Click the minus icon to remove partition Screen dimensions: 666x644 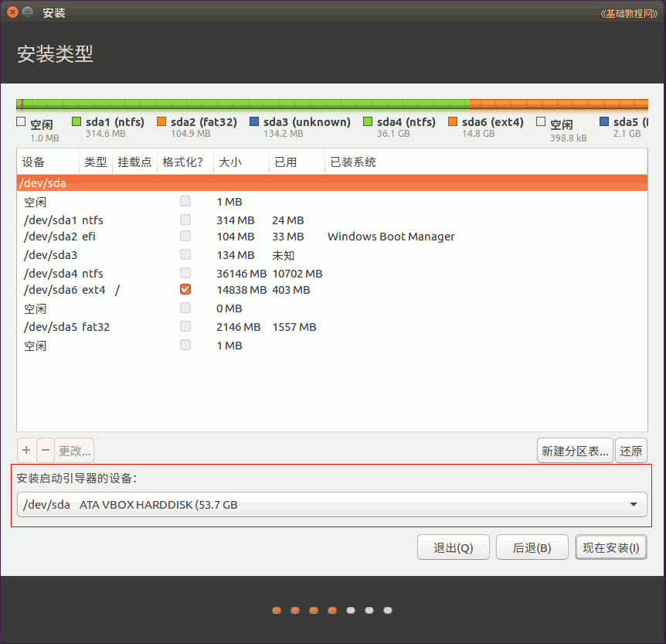click(46, 450)
